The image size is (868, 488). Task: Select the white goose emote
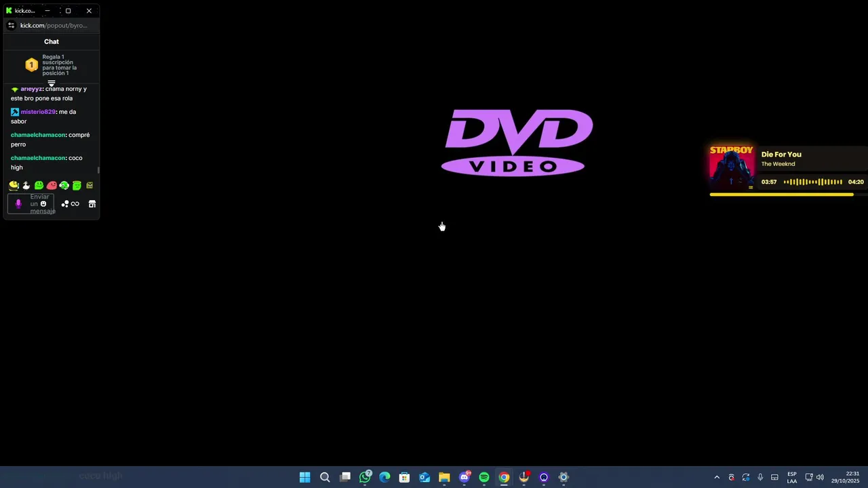point(26,185)
